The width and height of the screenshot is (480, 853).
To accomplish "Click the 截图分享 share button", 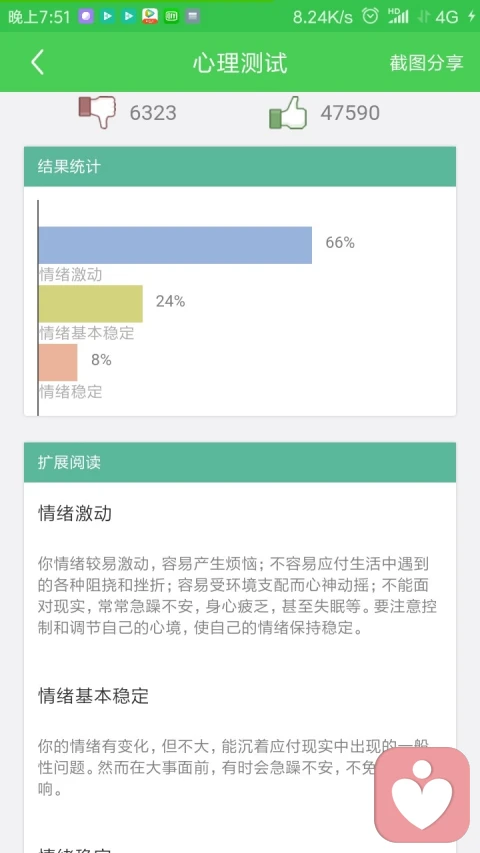I will point(426,63).
